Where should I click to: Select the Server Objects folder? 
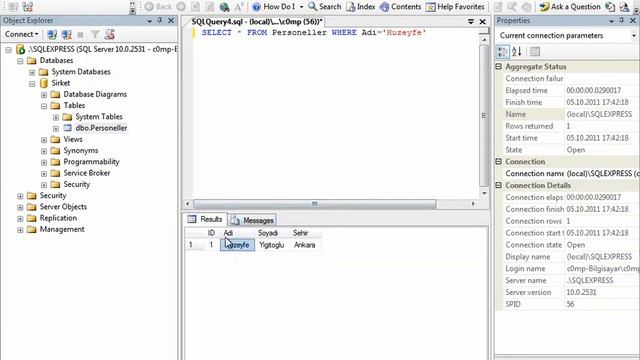point(63,207)
